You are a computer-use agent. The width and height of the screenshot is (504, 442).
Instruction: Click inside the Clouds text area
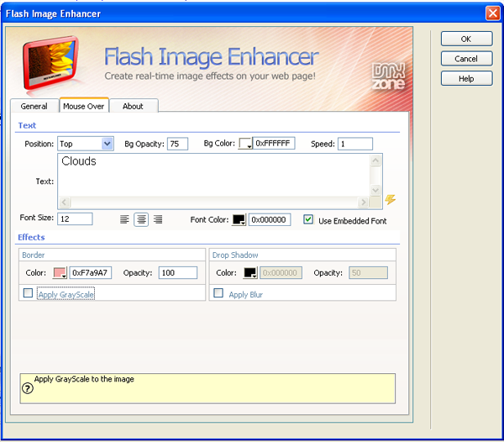[213, 175]
